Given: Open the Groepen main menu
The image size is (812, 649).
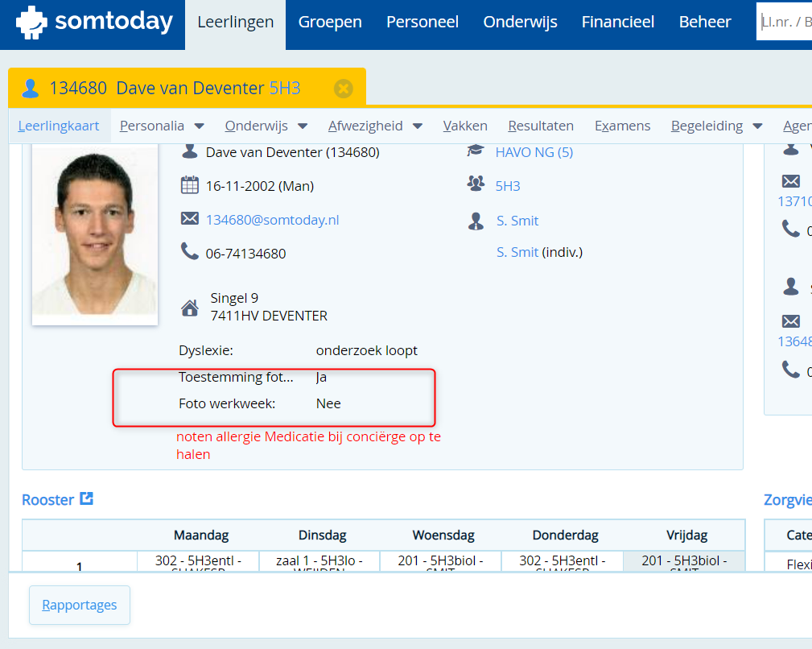Looking at the screenshot, I should click(x=330, y=23).
